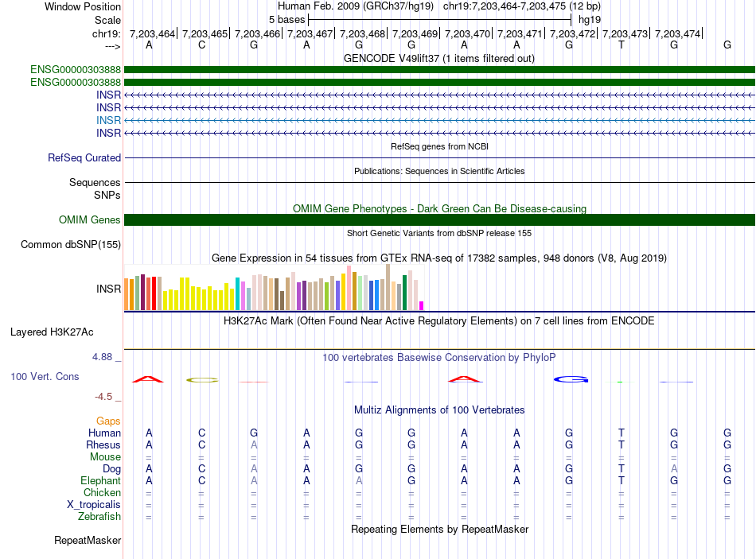Select the 100 Vert. Cons label

click(x=45, y=376)
